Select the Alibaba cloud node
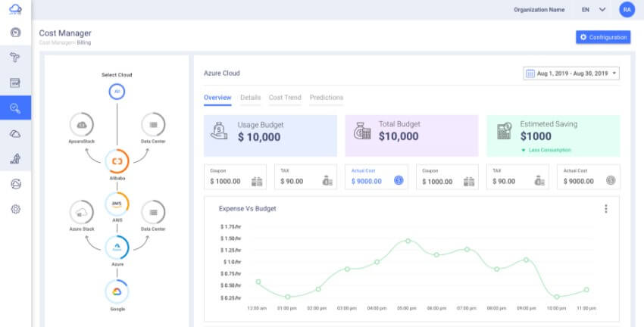This screenshot has width=644, height=327. [117, 161]
